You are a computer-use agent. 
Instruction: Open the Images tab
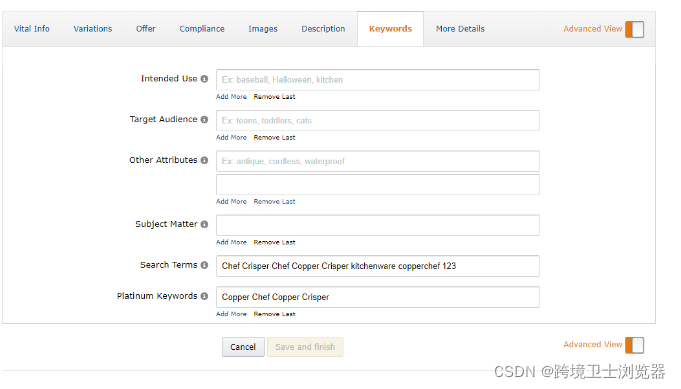click(263, 29)
